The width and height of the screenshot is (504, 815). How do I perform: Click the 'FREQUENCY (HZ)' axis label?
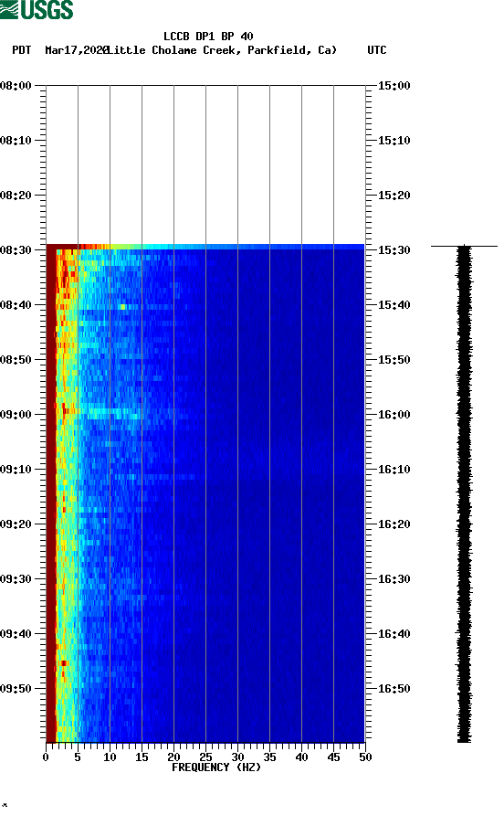216,767
